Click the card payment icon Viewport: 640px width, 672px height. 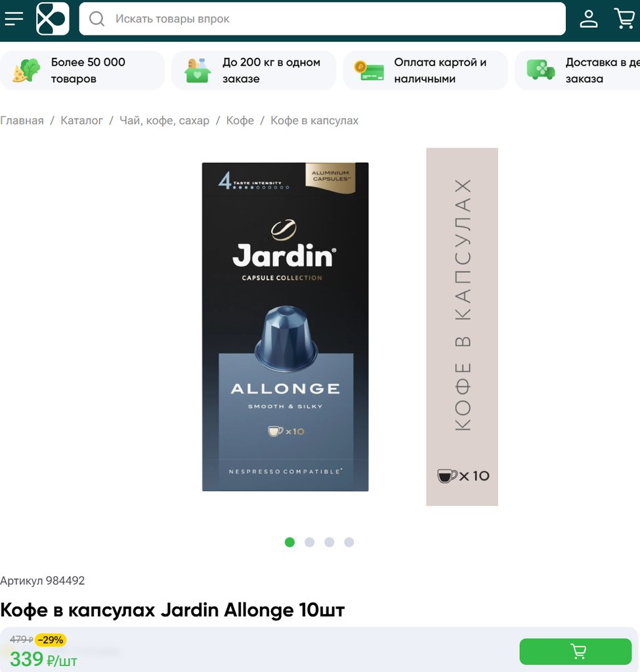click(x=369, y=71)
